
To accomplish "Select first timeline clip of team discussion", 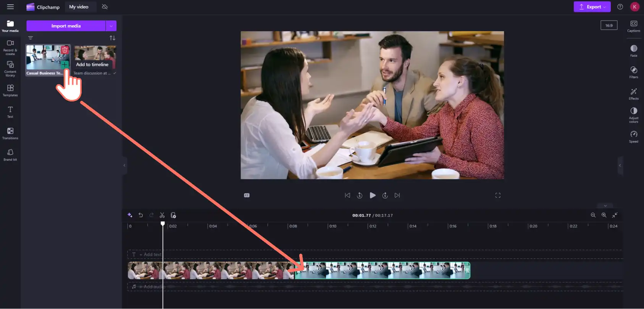I will 211,270.
